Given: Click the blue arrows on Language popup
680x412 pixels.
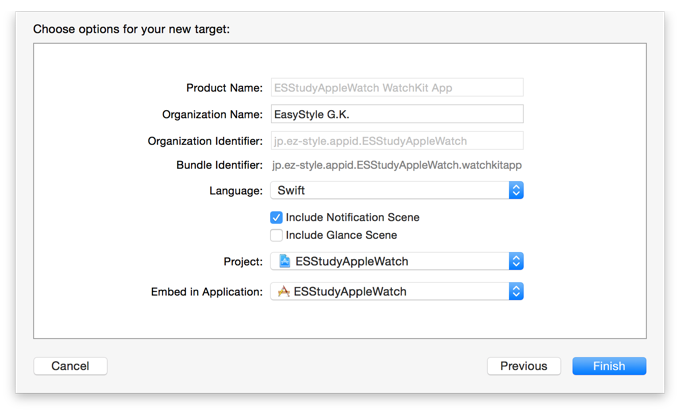Looking at the screenshot, I should click(516, 190).
